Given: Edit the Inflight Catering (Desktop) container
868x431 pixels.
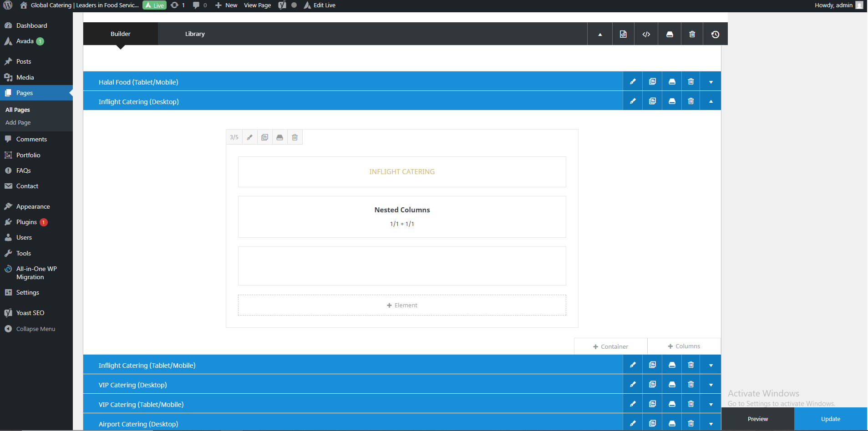Looking at the screenshot, I should 633,101.
